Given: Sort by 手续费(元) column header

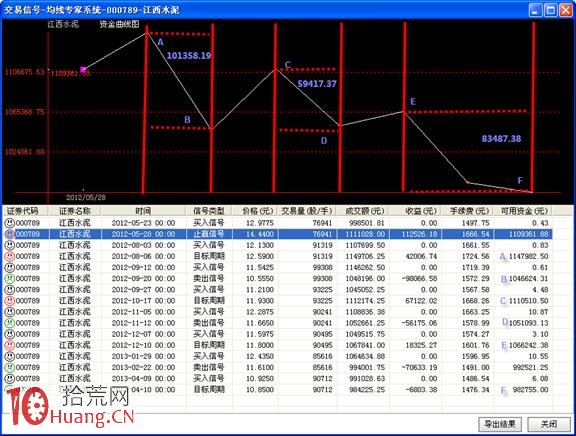Looking at the screenshot, I should coord(468,211).
